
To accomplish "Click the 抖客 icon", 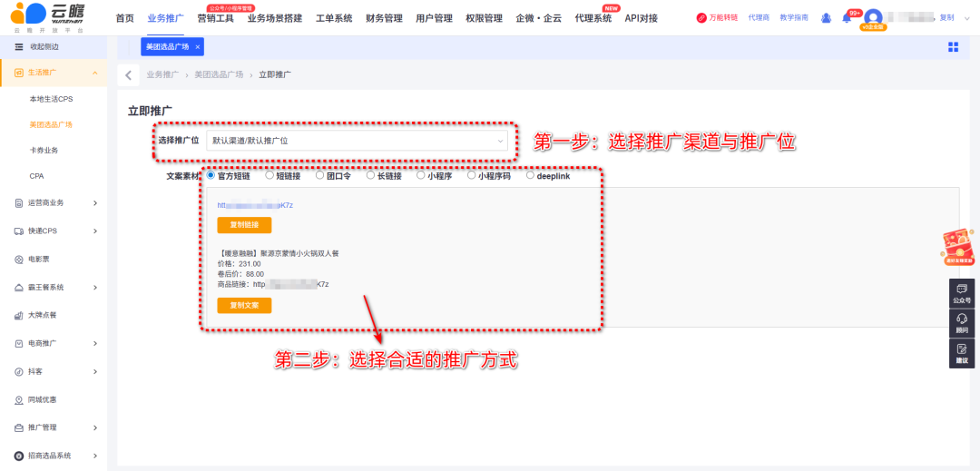I will coord(19,372).
